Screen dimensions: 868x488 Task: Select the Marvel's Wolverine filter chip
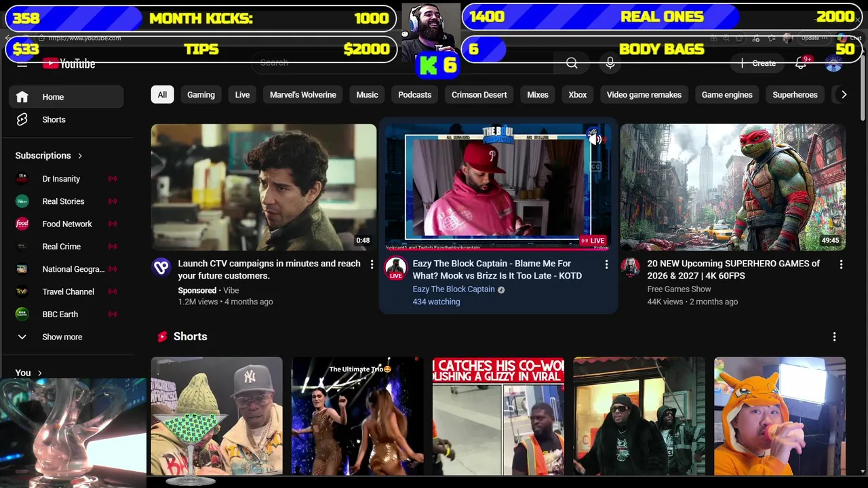tap(303, 95)
